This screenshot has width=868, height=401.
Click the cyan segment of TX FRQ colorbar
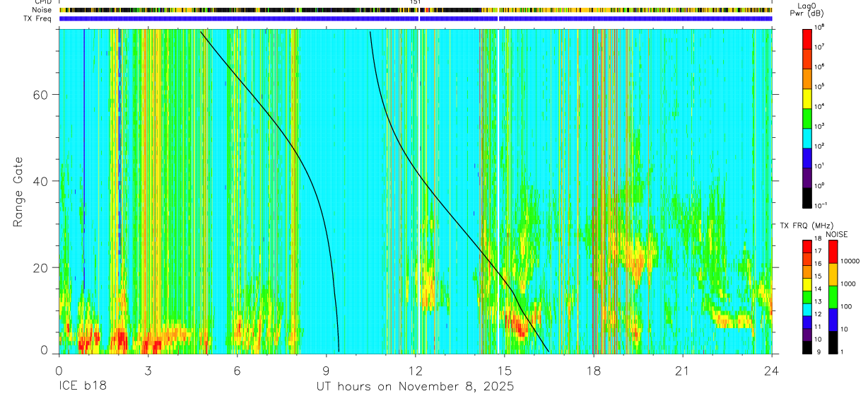coord(808,309)
